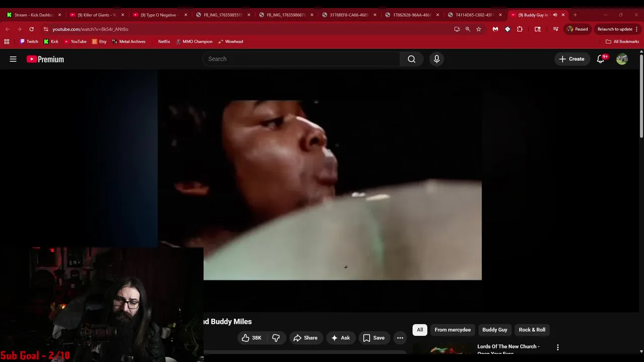Bookmark this page with the star icon
Screen dimensions: 644x362
(x=478, y=29)
